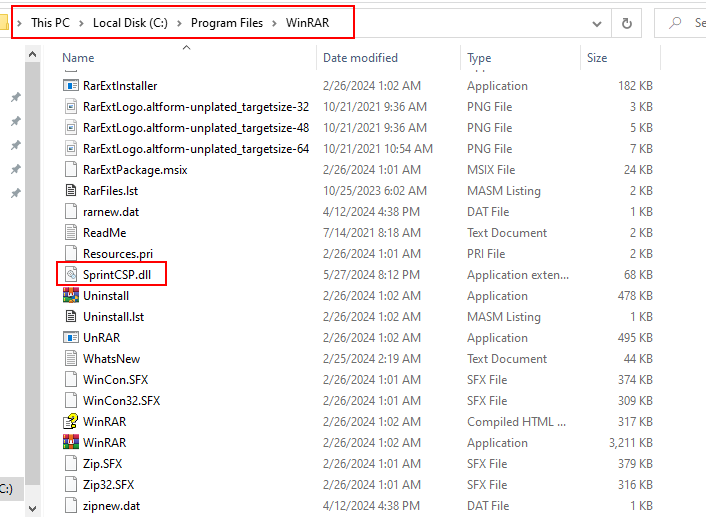The image size is (706, 520).
Task: Select the WhatsNew text document
Action: (111, 359)
